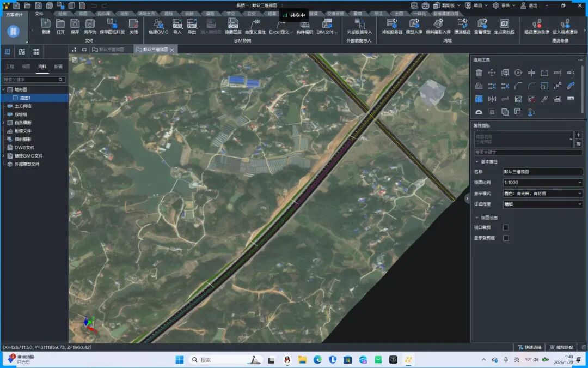The height and width of the screenshot is (368, 588).
Task: Select the Move tool in 通用工具
Action: coord(492,73)
